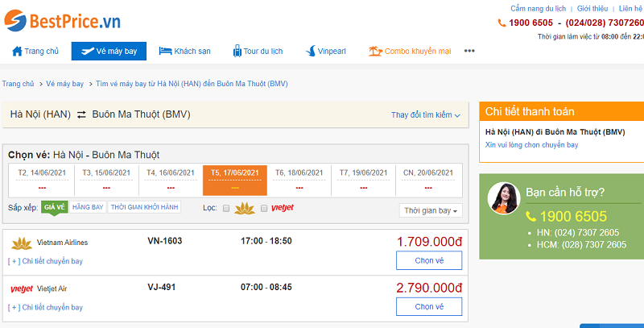Click the route swap arrows icon
Screen dimensions: 644x328
(82, 114)
